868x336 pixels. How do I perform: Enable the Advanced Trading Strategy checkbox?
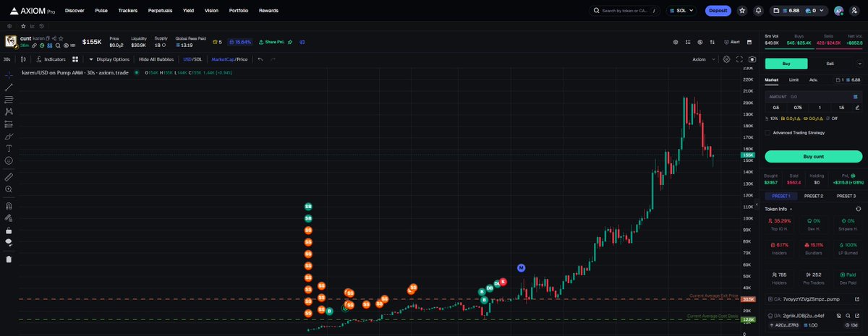pyautogui.click(x=767, y=132)
